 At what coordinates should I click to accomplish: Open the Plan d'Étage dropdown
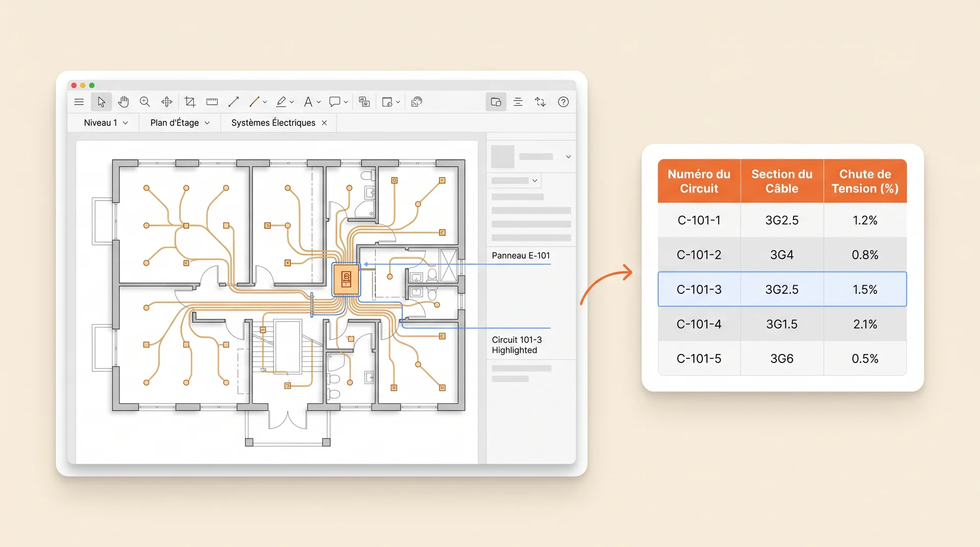pyautogui.click(x=180, y=123)
